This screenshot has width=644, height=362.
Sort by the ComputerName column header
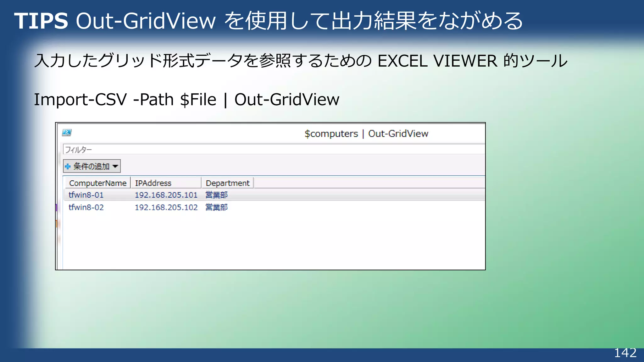coord(97,183)
